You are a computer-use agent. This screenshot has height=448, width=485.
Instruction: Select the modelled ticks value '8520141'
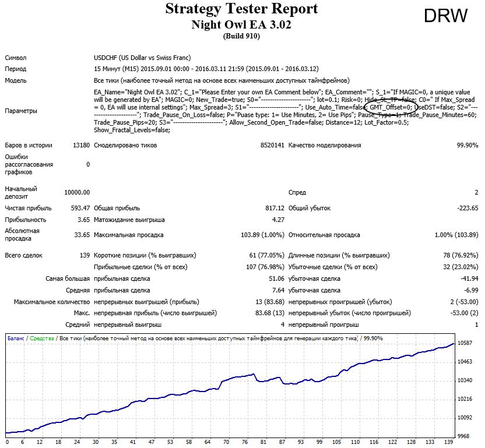coord(272,145)
